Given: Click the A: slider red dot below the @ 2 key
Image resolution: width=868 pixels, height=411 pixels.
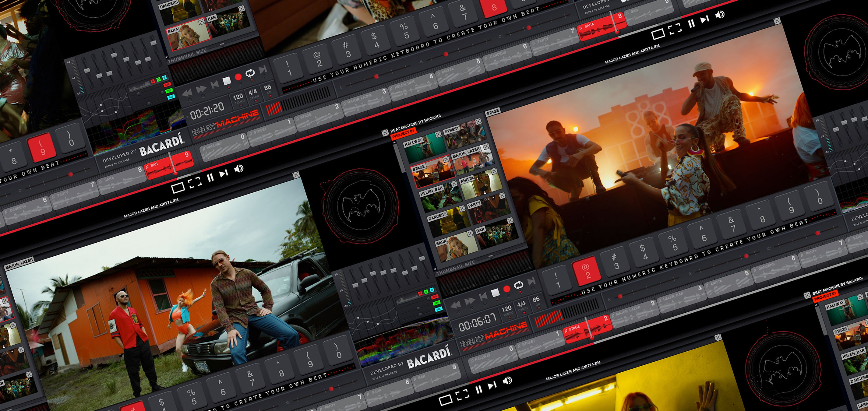Looking at the screenshot, I should (x=620, y=297).
